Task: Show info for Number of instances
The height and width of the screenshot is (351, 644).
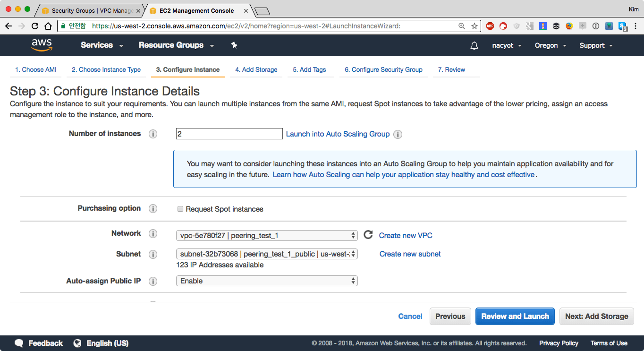Action: 153,134
